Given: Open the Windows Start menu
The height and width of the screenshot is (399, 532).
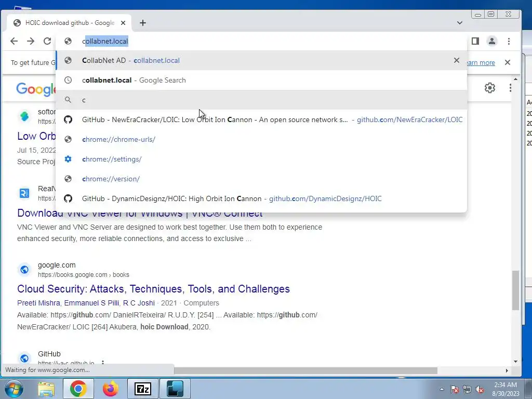Looking at the screenshot, I should 14,389.
